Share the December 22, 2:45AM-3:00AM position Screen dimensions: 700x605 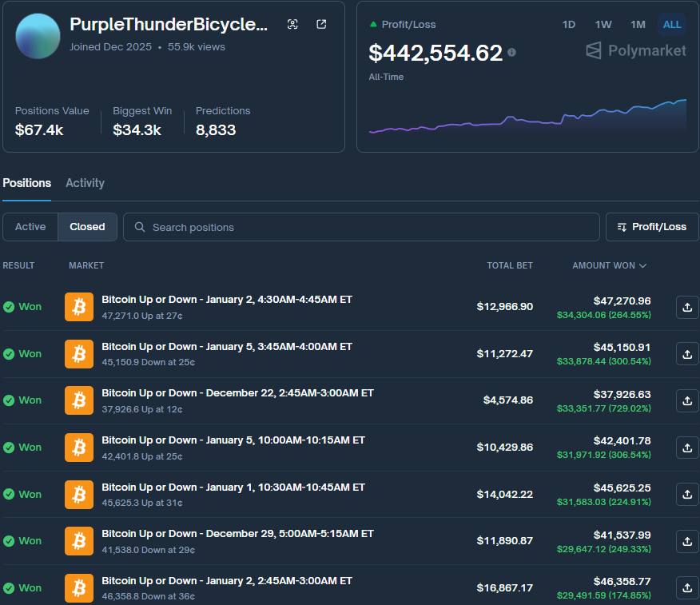point(687,400)
